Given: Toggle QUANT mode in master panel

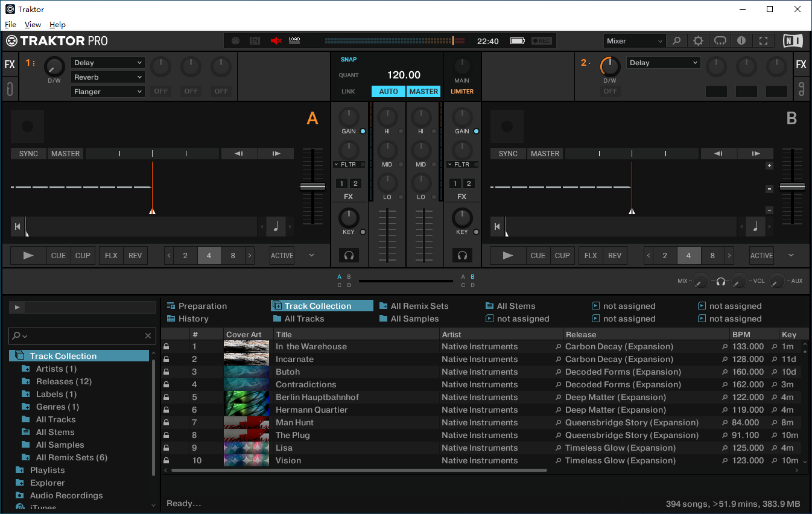Looking at the screenshot, I should [349, 75].
